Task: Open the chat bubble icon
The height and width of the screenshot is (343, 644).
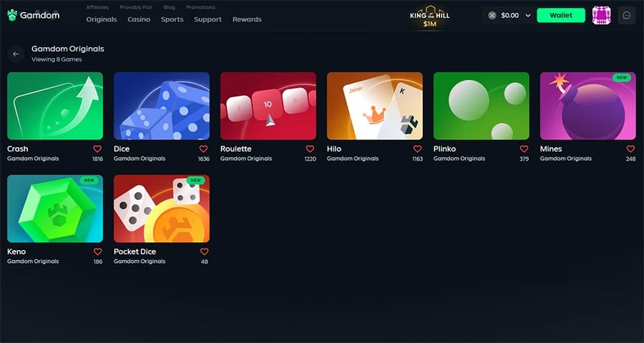Action: tap(627, 15)
